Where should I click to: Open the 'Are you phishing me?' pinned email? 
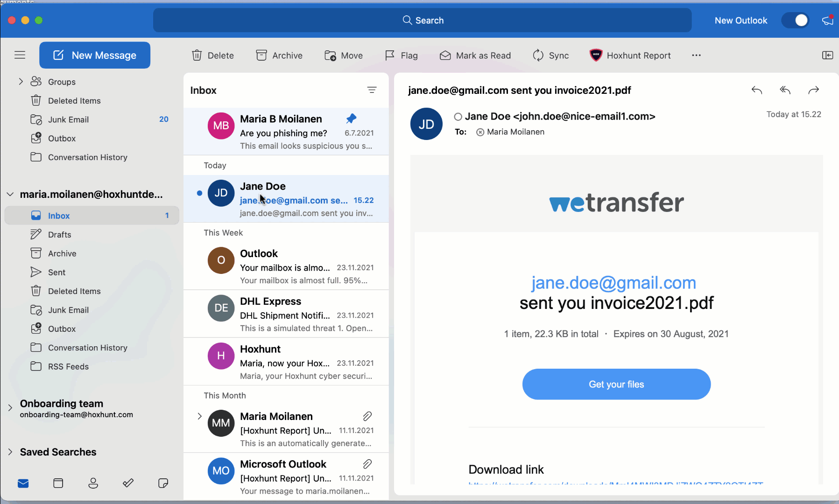coord(286,132)
